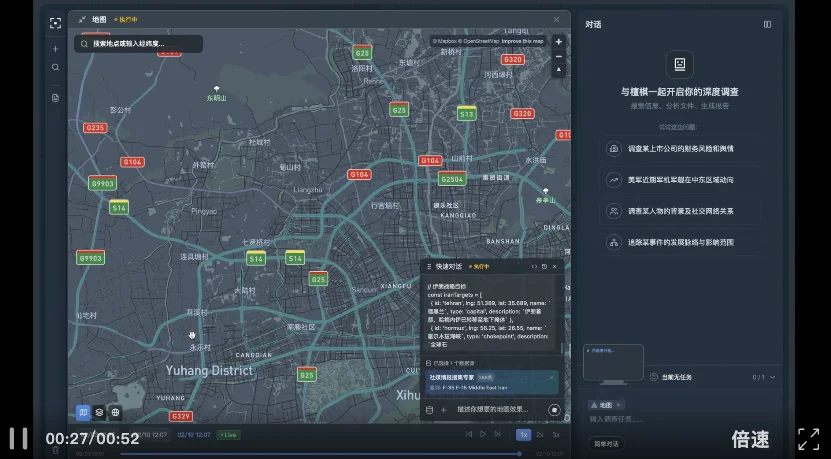831x459 pixels.
Task: Zoom in on the map
Action: coord(559,41)
